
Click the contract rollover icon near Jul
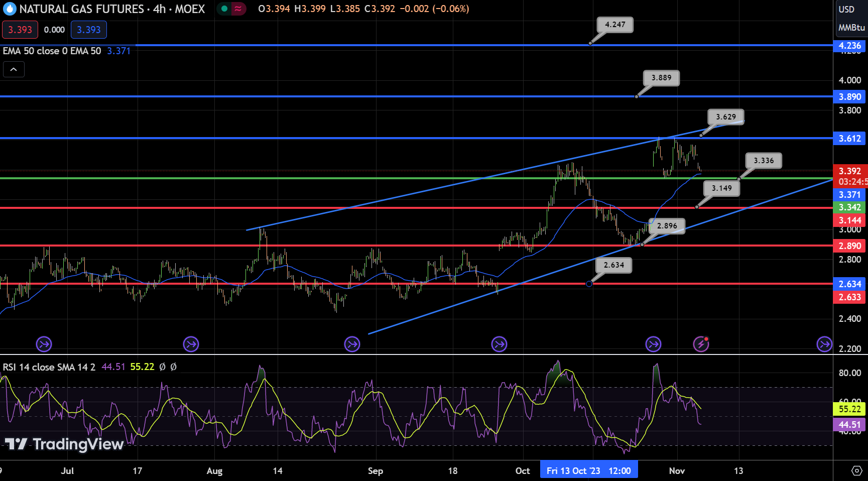[x=44, y=344]
